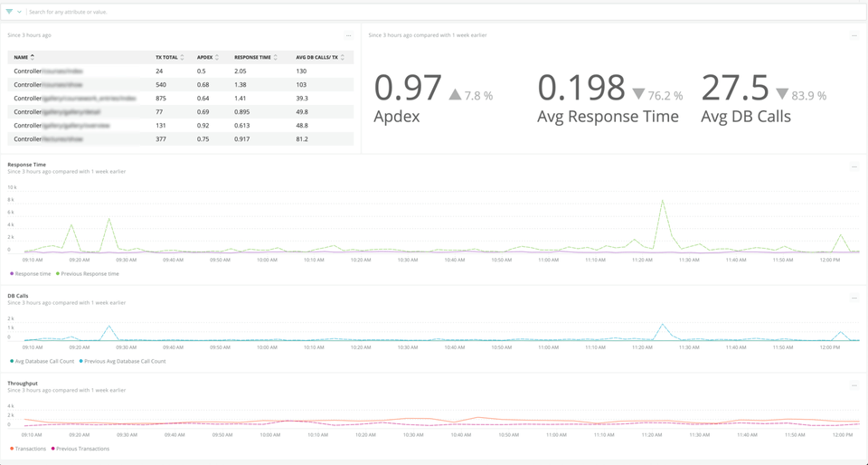Image resolution: width=868 pixels, height=465 pixels.
Task: Click the tallest green spike near 11:20 AM
Action: click(x=662, y=201)
